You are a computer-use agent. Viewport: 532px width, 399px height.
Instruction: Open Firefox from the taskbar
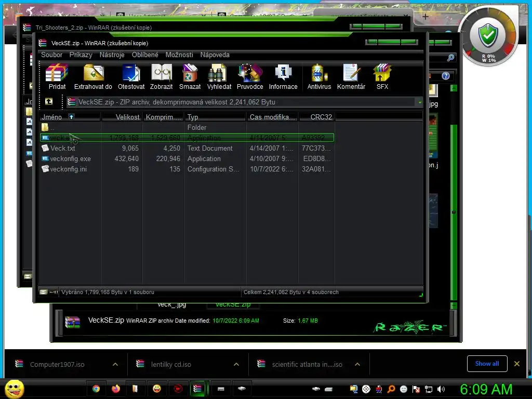point(116,389)
